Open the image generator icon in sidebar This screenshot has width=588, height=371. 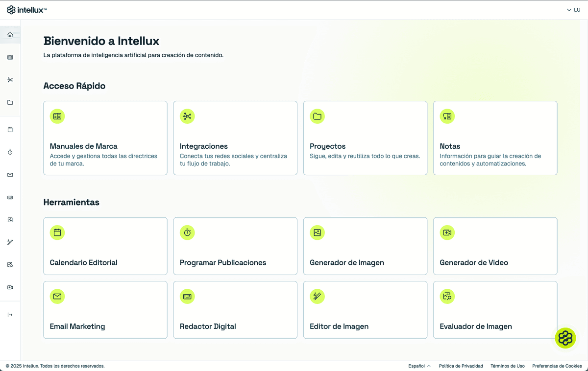click(10, 220)
